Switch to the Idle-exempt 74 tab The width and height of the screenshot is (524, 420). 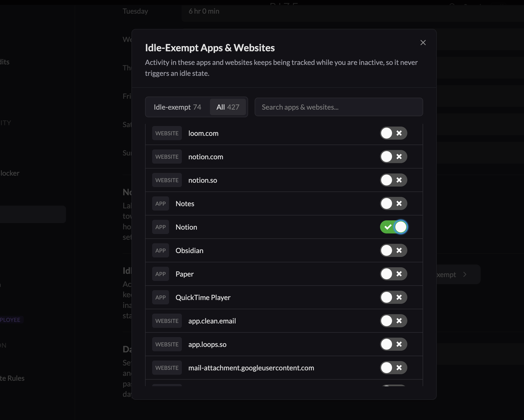[177, 107]
